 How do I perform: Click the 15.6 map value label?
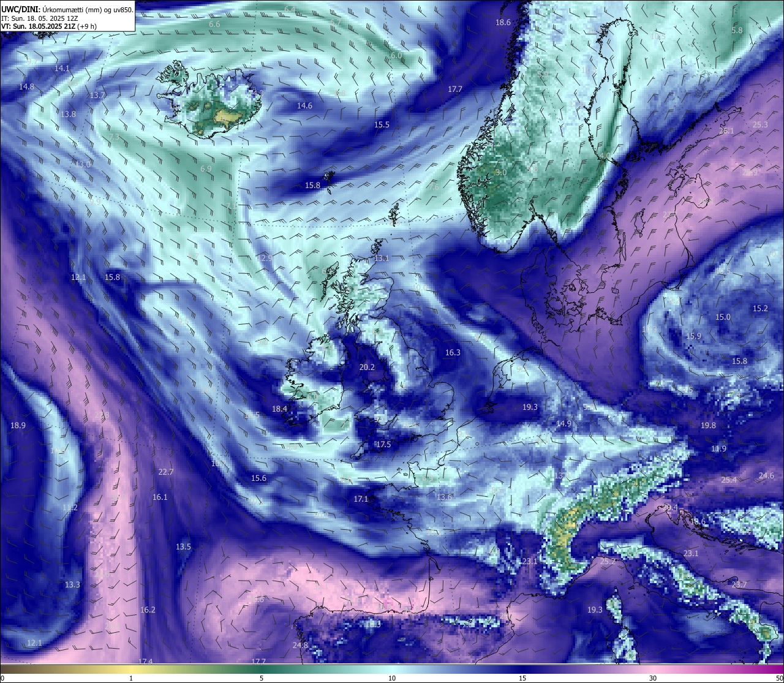pos(258,478)
